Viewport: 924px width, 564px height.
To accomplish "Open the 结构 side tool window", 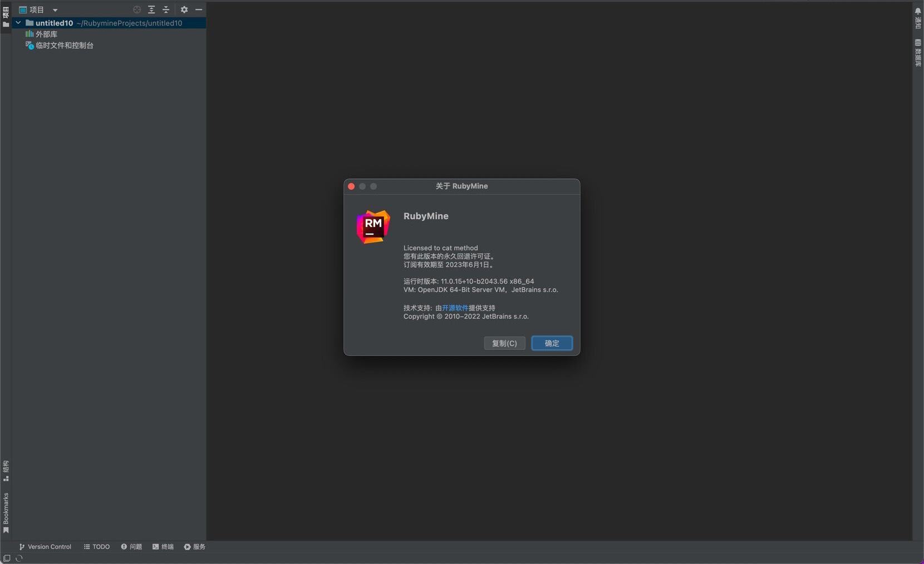I will tap(6, 471).
